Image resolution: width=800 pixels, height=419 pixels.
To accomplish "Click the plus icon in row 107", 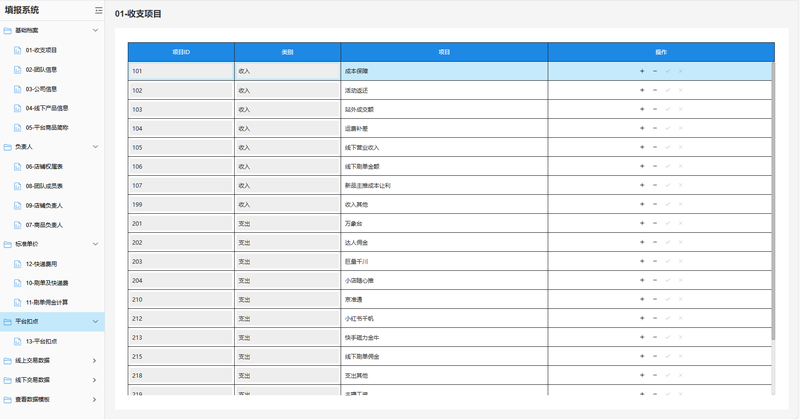I will point(642,185).
